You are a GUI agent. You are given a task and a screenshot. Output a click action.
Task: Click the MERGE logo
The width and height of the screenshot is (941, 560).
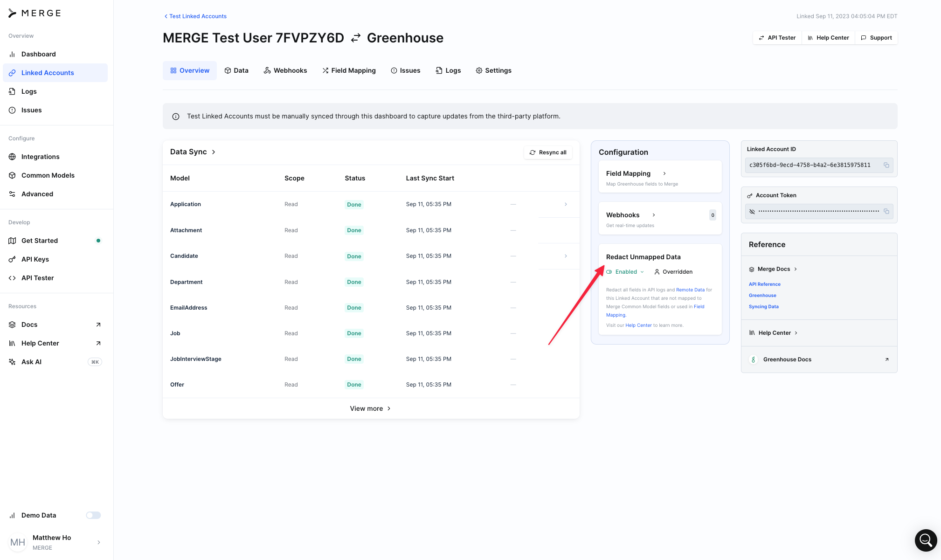pyautogui.click(x=35, y=13)
